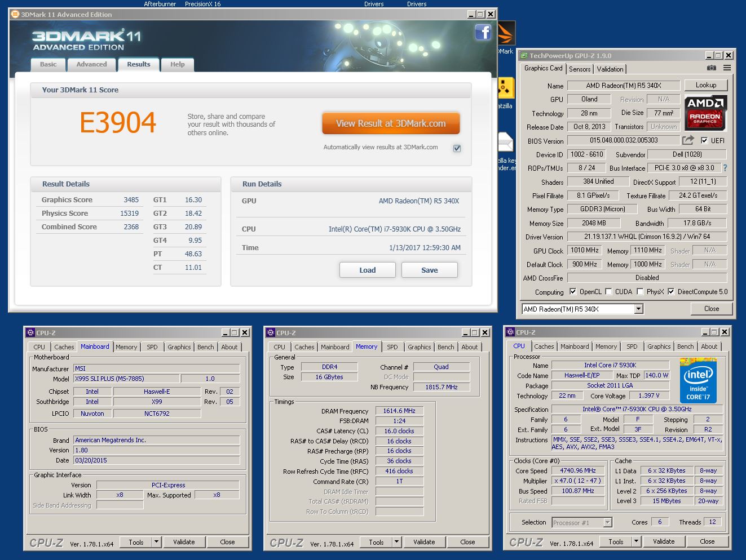Click GPU name field AMD Radeon R5 340X
The width and height of the screenshot is (746, 560).
point(624,86)
